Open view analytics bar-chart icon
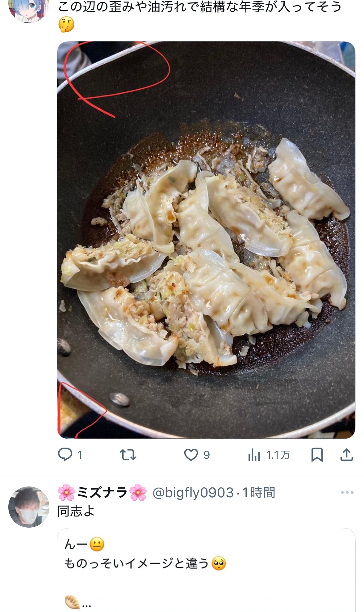The image size is (364, 612). pos(254,455)
